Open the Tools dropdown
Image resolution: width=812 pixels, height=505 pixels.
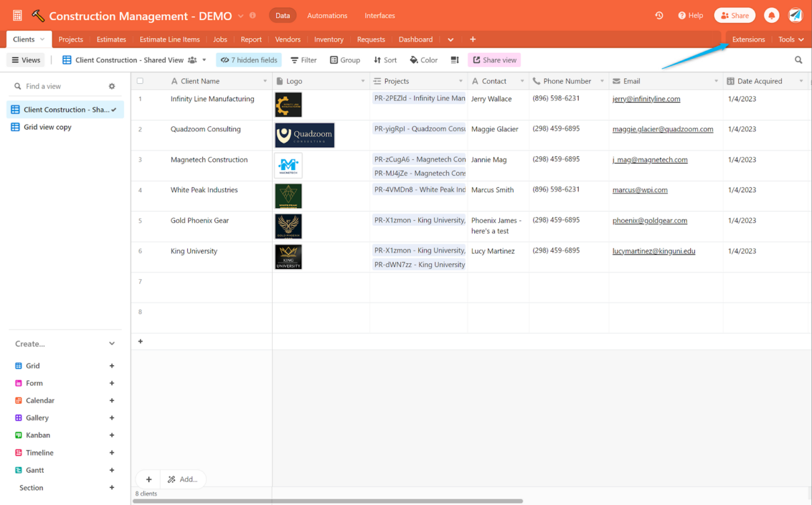790,39
